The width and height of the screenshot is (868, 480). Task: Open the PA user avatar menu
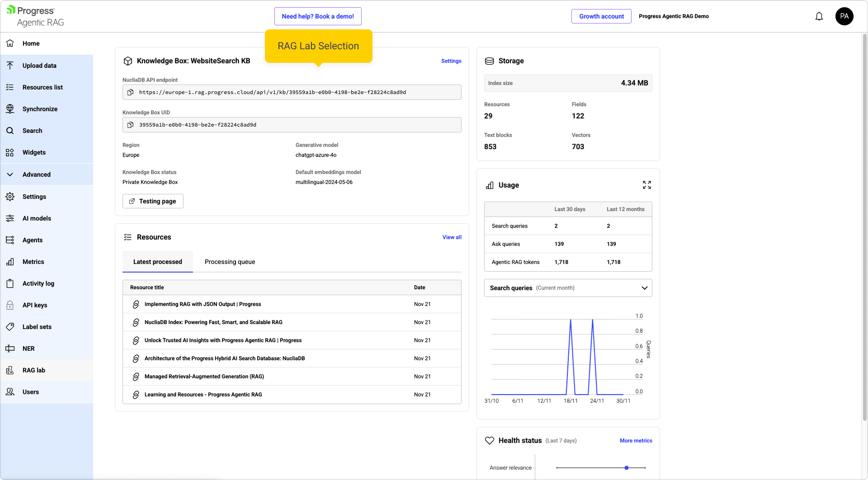click(844, 16)
